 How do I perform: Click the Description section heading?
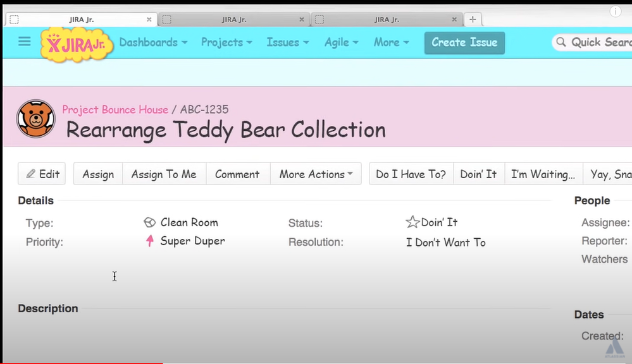[48, 308]
